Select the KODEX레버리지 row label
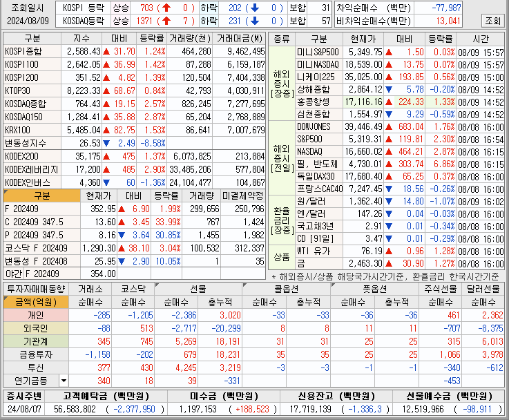This screenshot has width=509, height=420. tap(32, 169)
